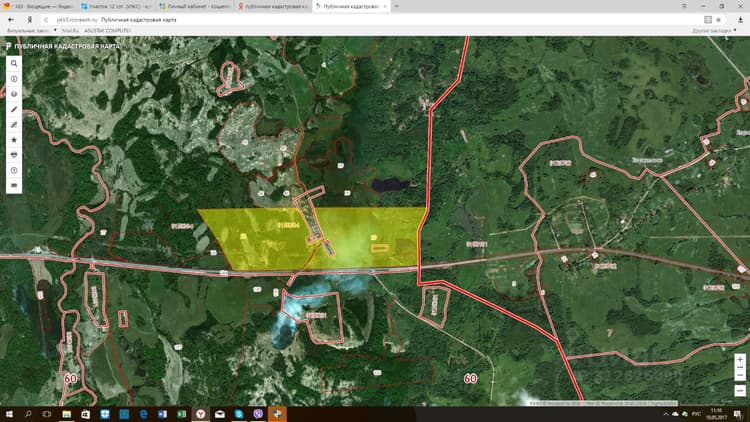
Task: Expand the visual bookmarks dropdown arrow
Action: (55, 30)
